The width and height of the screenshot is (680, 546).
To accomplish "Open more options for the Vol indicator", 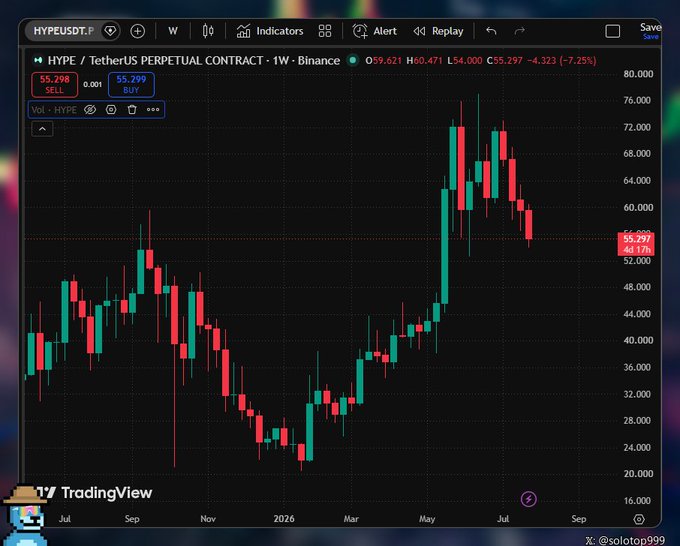I will click(153, 110).
